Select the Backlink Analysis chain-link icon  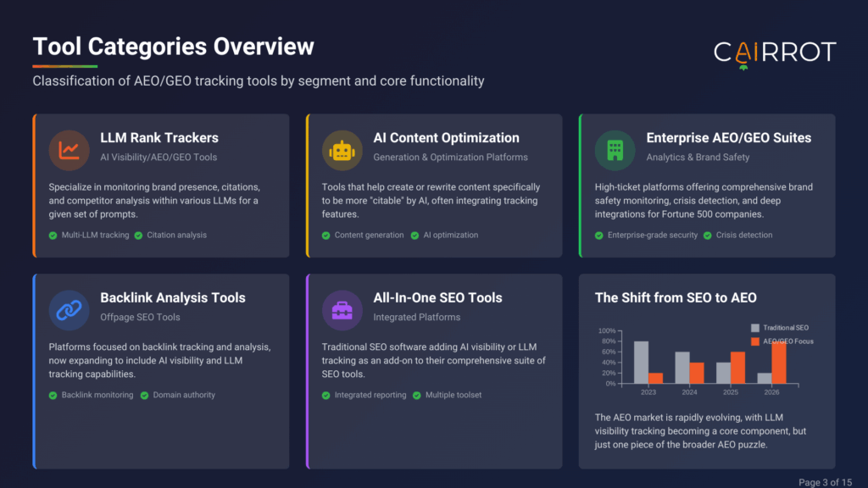pyautogui.click(x=69, y=310)
